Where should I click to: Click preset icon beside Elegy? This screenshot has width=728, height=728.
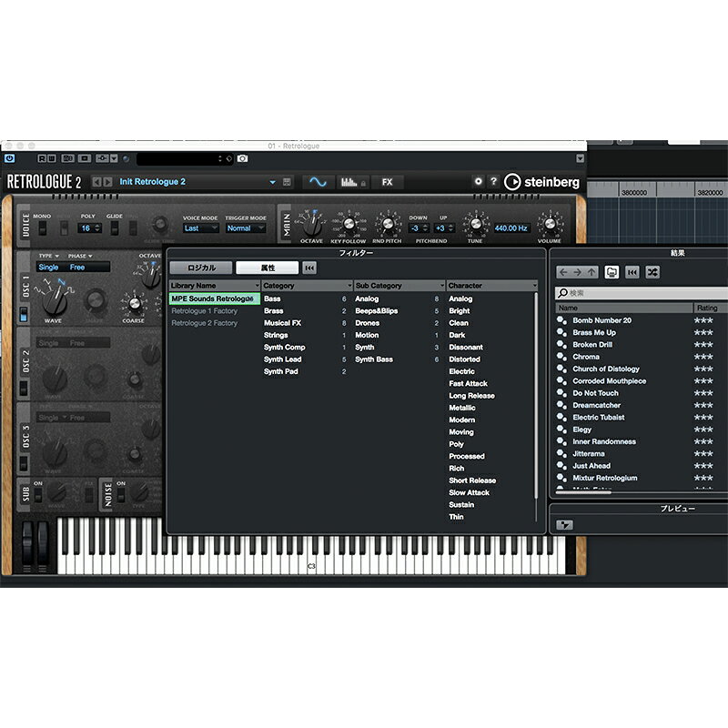[x=561, y=430]
